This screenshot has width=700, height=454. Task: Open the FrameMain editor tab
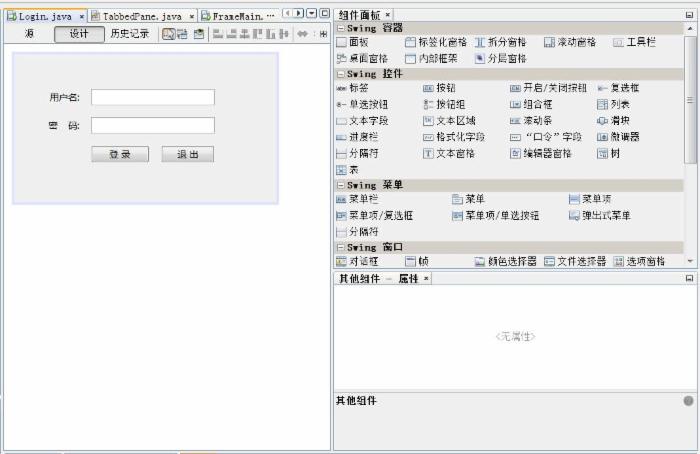click(x=238, y=17)
